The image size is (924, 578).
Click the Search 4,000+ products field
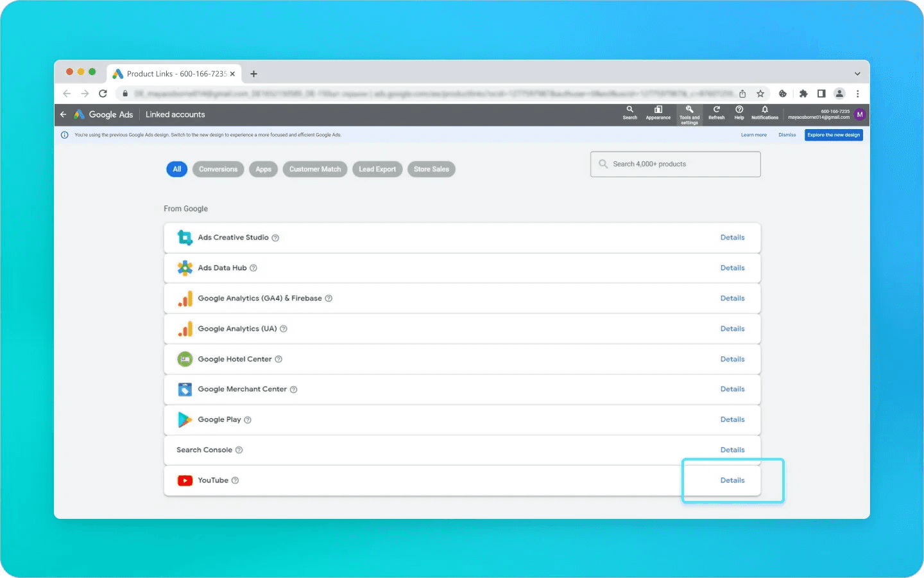(x=676, y=164)
